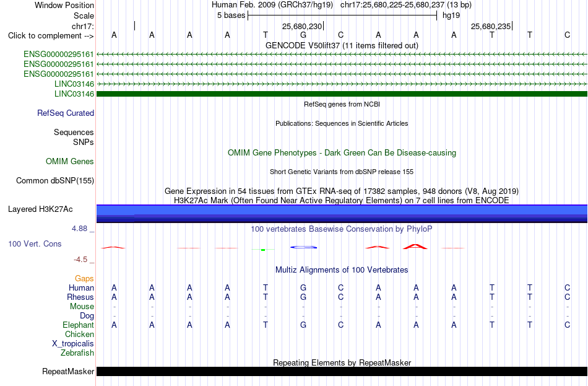Select the Window Position label
This screenshot has width=588, height=386.
coord(64,5)
